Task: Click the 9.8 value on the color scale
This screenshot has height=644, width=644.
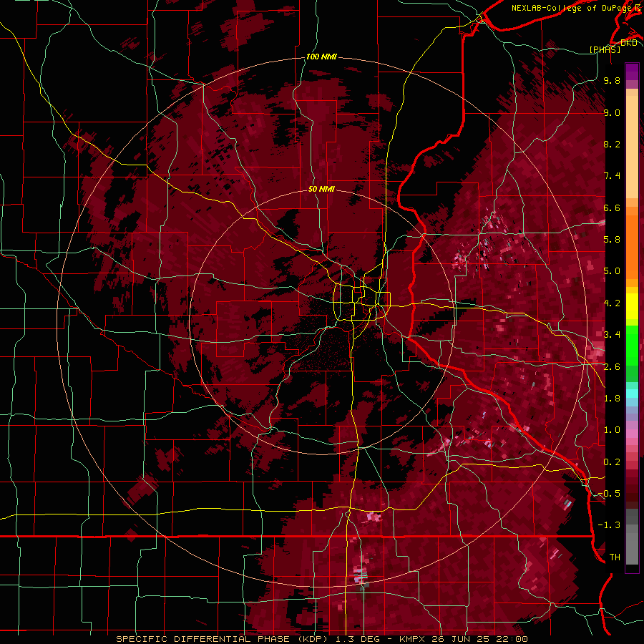Action: coord(612,81)
